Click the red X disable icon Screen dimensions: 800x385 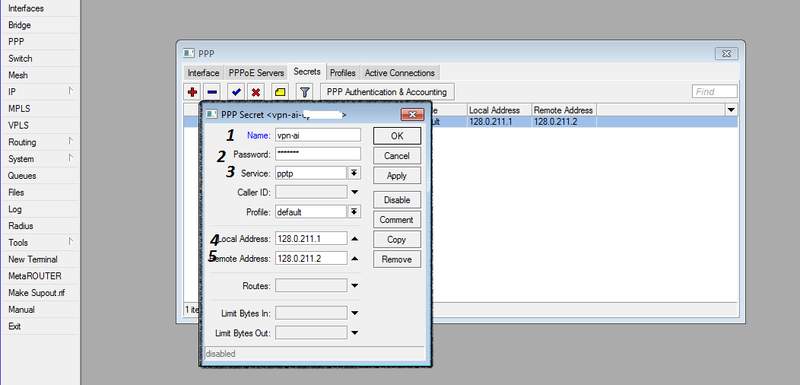[256, 92]
